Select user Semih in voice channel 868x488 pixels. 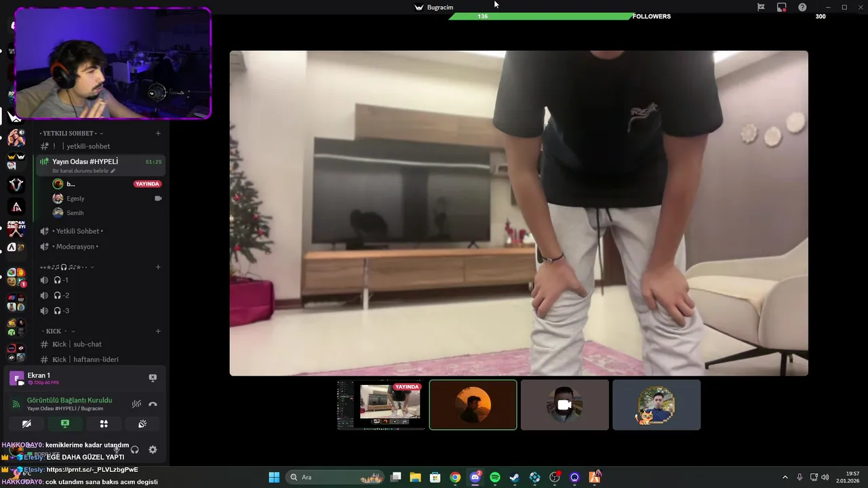coord(75,213)
